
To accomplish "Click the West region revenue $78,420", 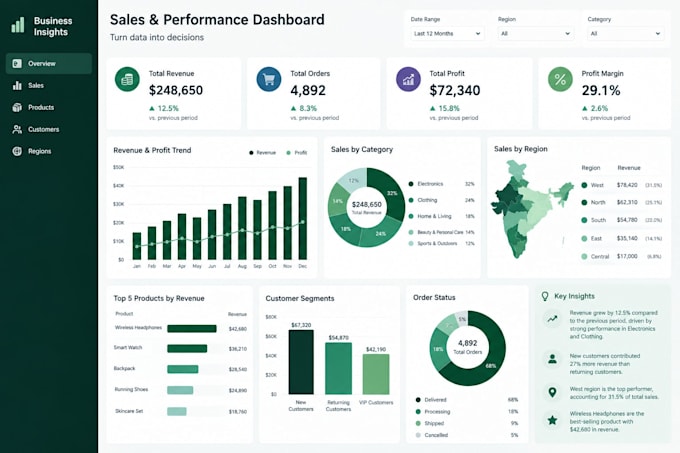I will (x=627, y=185).
